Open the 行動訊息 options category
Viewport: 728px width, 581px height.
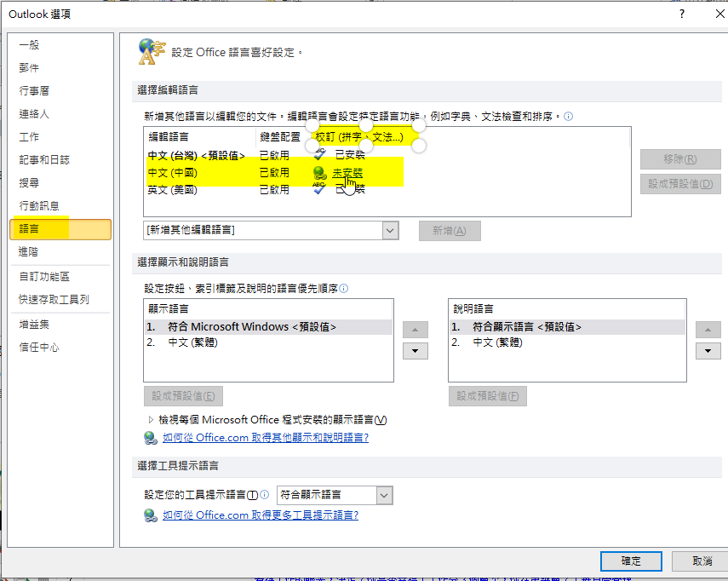(60, 206)
